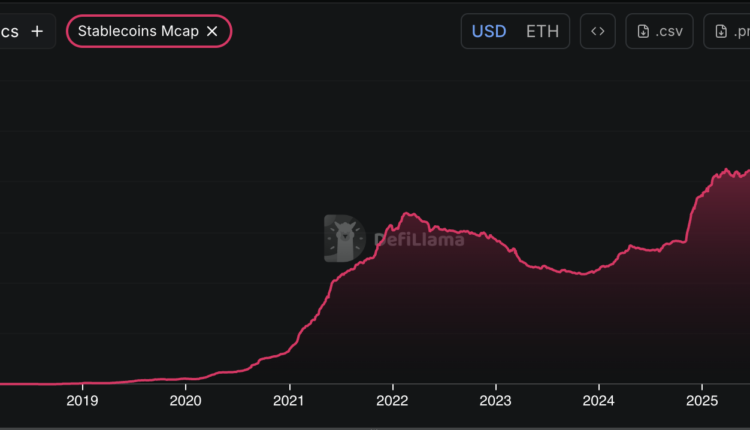Click the 2021 label on the x-axis

click(288, 402)
